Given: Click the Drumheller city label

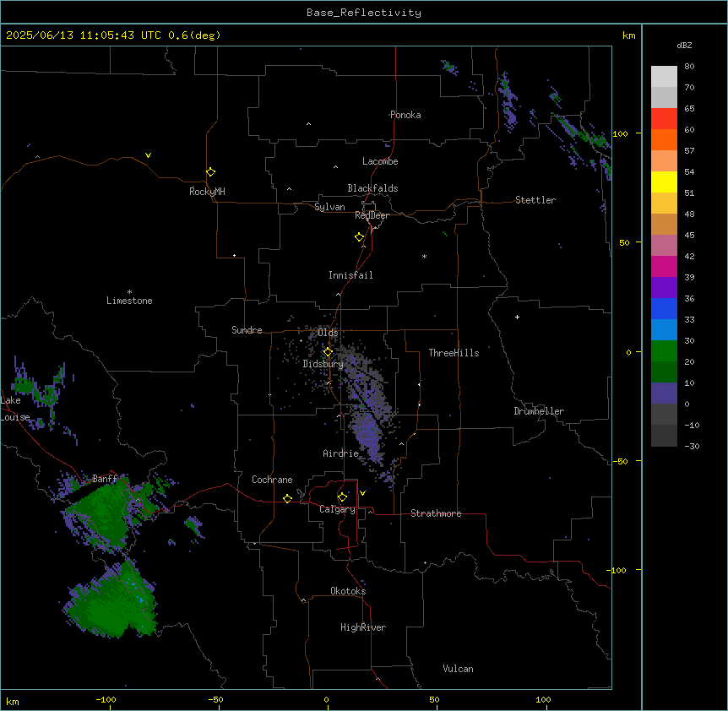Looking at the screenshot, I should (539, 411).
